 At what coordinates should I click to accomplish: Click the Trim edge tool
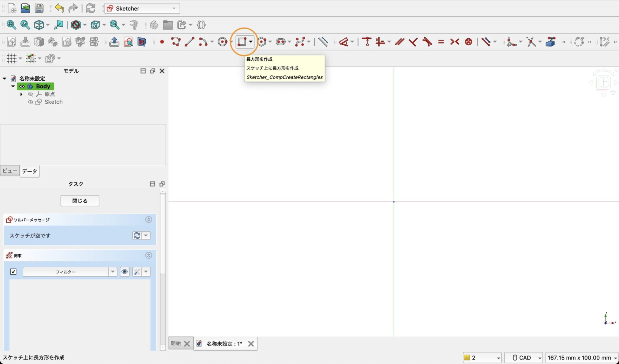[531, 42]
